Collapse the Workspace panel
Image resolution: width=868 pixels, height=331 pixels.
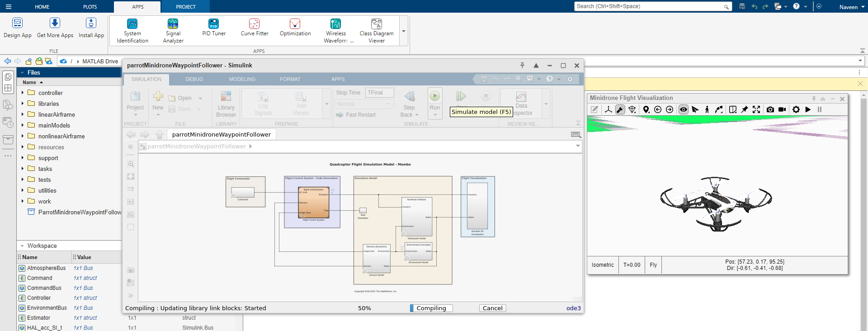pos(22,246)
